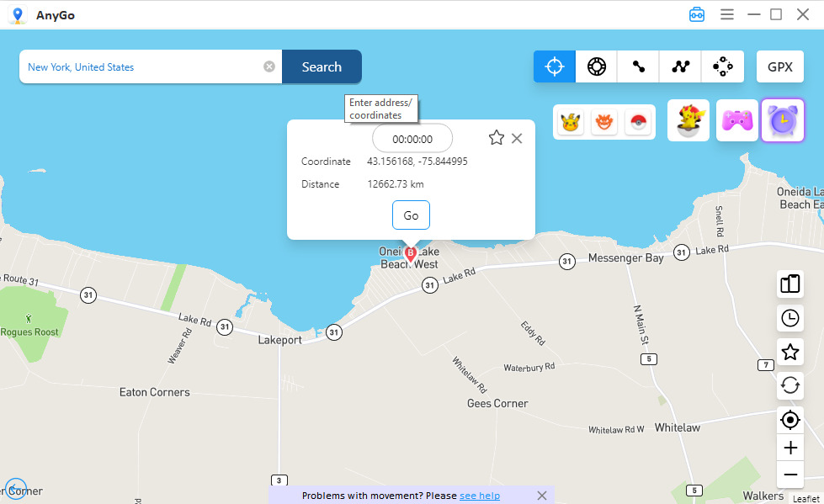Click the red Pokeball icon

click(638, 122)
